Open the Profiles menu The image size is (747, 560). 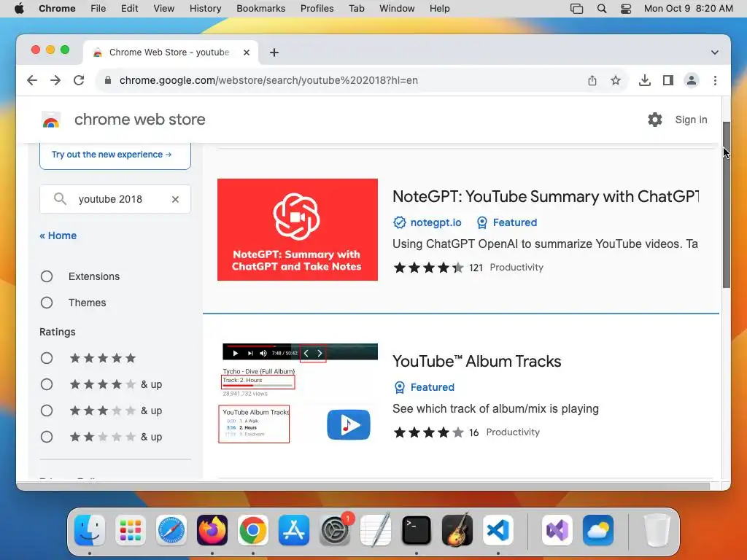317,8
